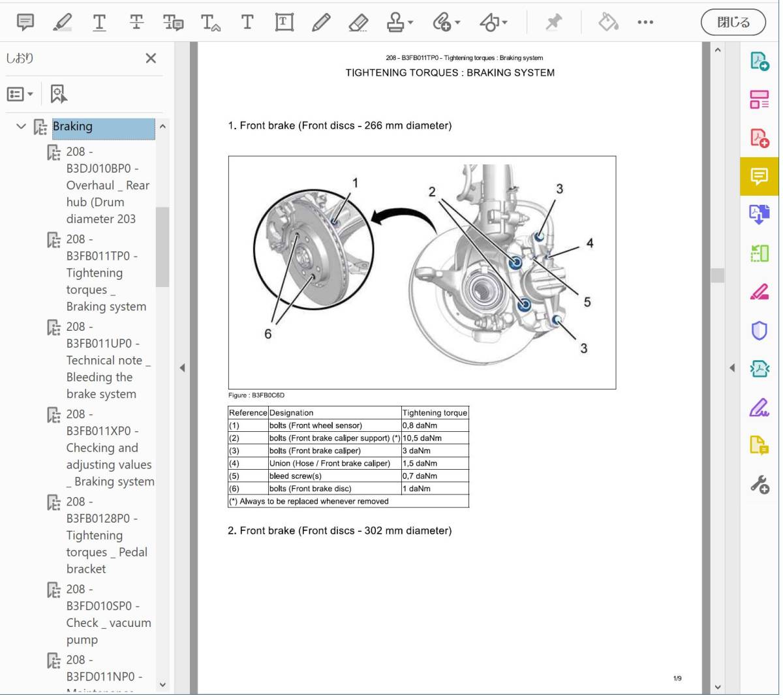The height and width of the screenshot is (700, 783).
Task: Open the color fill picker
Action: pyautogui.click(x=608, y=22)
